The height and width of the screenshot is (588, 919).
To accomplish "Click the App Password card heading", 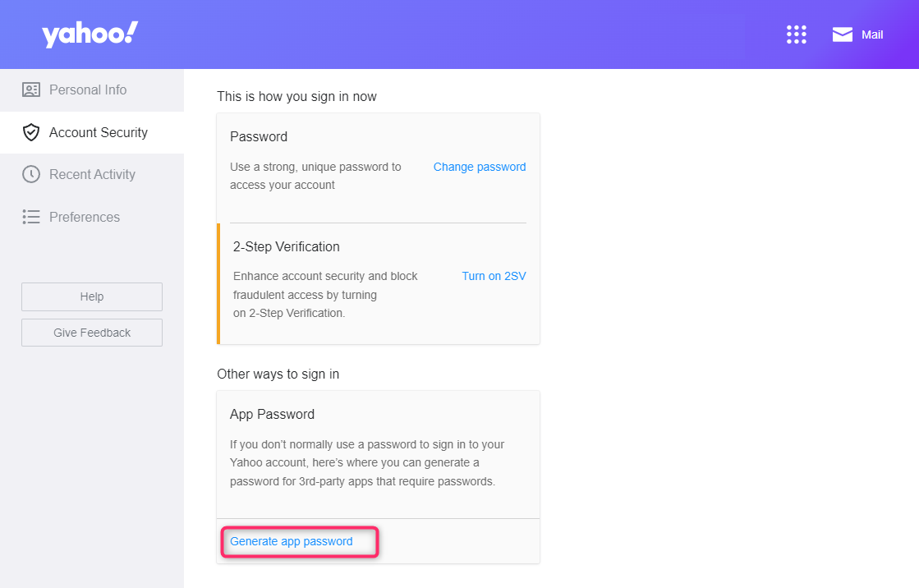I will pyautogui.click(x=272, y=414).
